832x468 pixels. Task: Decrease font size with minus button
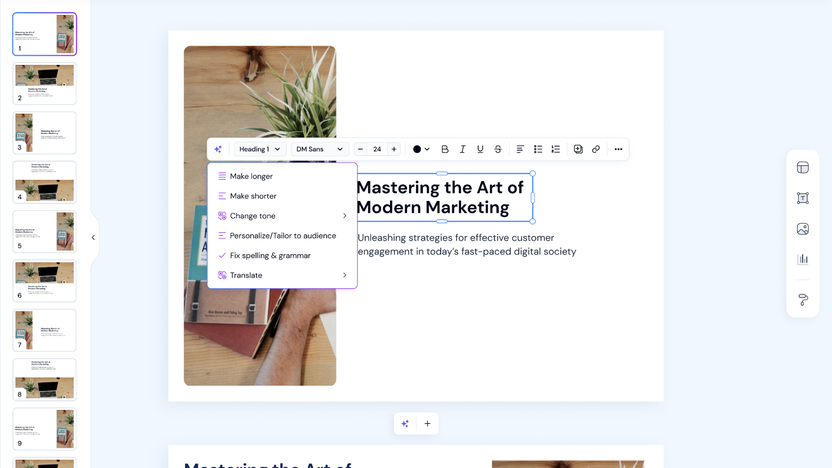click(360, 149)
